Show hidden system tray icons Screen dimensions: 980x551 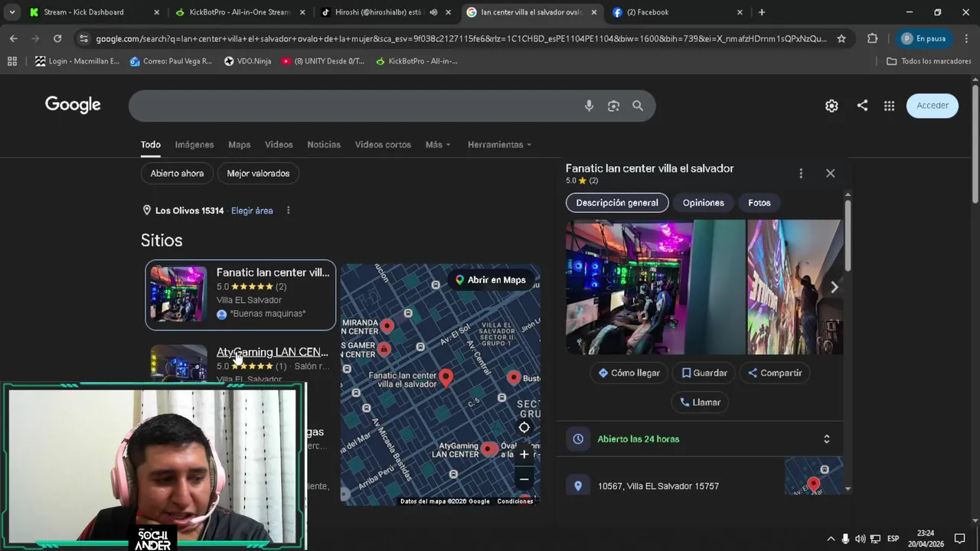(831, 539)
